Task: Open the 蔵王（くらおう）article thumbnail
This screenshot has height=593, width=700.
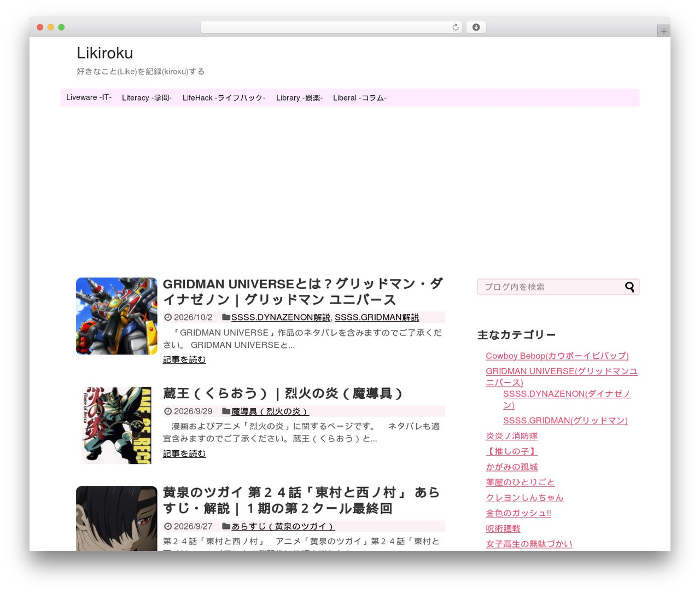Action: [116, 426]
